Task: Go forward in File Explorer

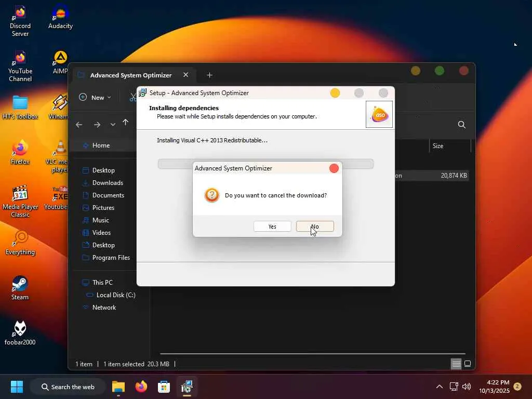Action: pyautogui.click(x=97, y=125)
